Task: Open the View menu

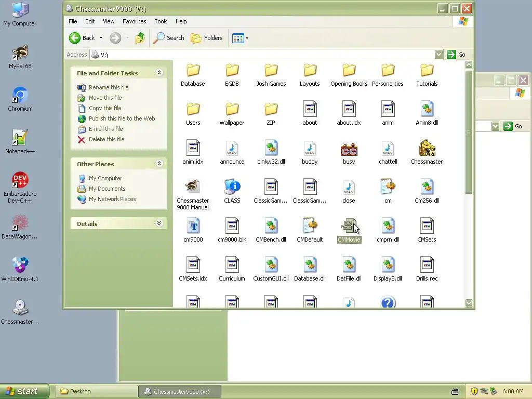Action: click(x=109, y=21)
